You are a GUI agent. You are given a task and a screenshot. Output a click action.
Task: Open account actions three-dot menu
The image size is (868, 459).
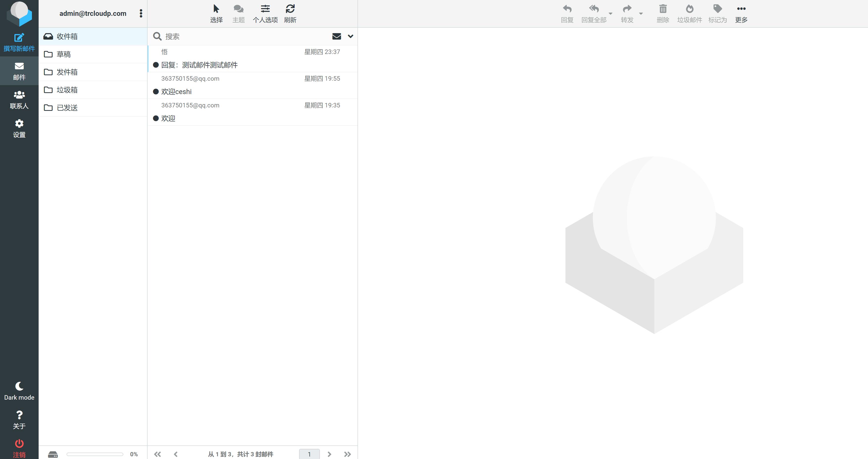(141, 13)
